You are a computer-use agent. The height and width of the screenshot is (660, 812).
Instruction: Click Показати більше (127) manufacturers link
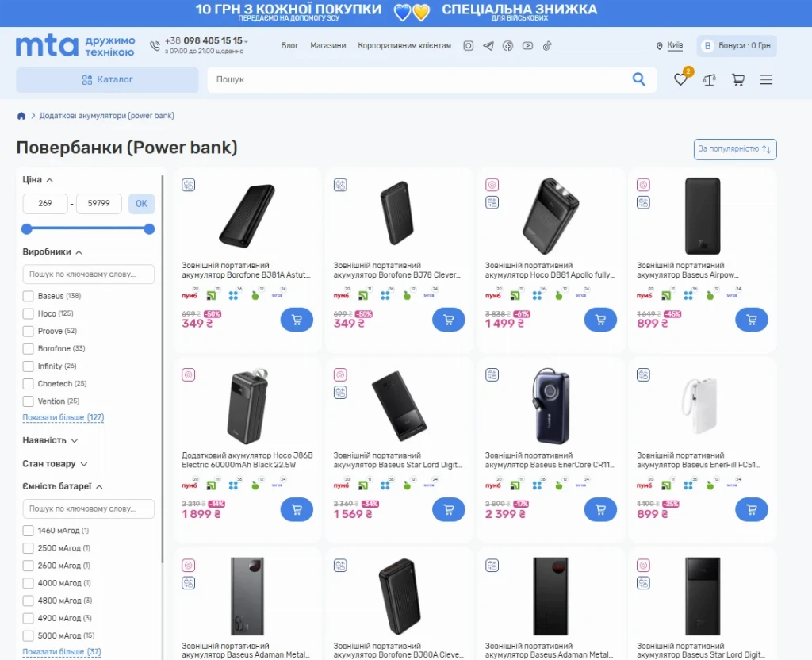(x=63, y=417)
